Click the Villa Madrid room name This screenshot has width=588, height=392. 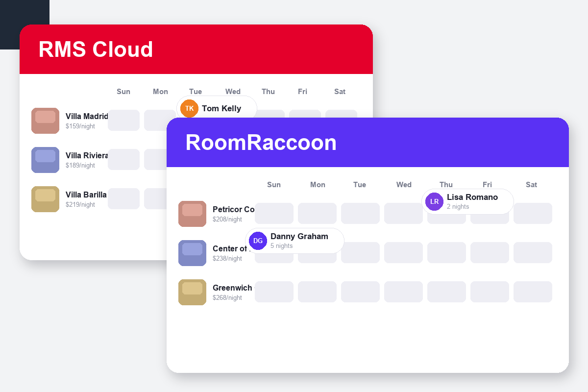[x=87, y=117]
